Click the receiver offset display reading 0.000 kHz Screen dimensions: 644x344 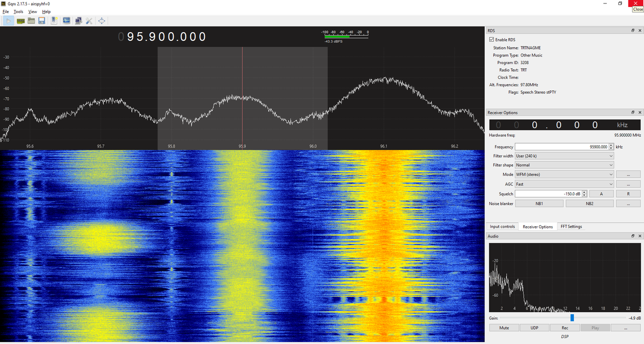coord(564,125)
